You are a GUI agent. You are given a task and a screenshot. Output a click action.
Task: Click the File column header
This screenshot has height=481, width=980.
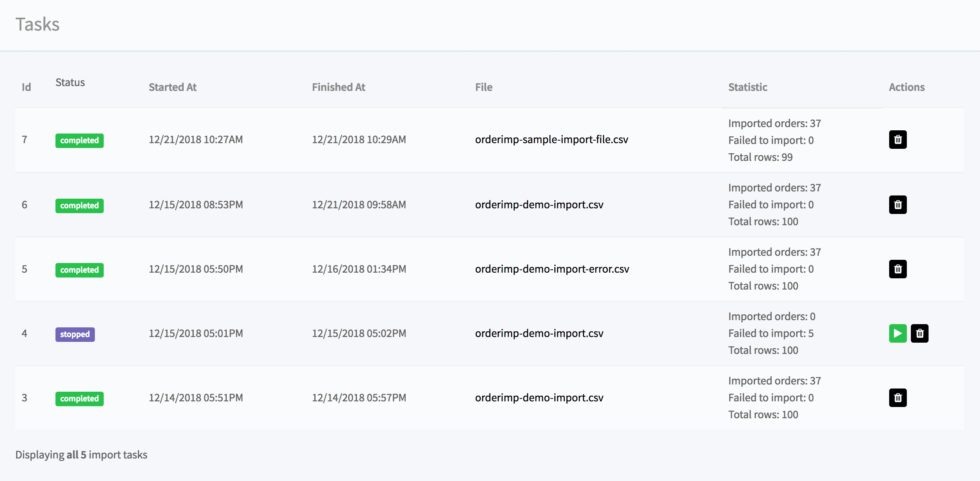click(484, 87)
